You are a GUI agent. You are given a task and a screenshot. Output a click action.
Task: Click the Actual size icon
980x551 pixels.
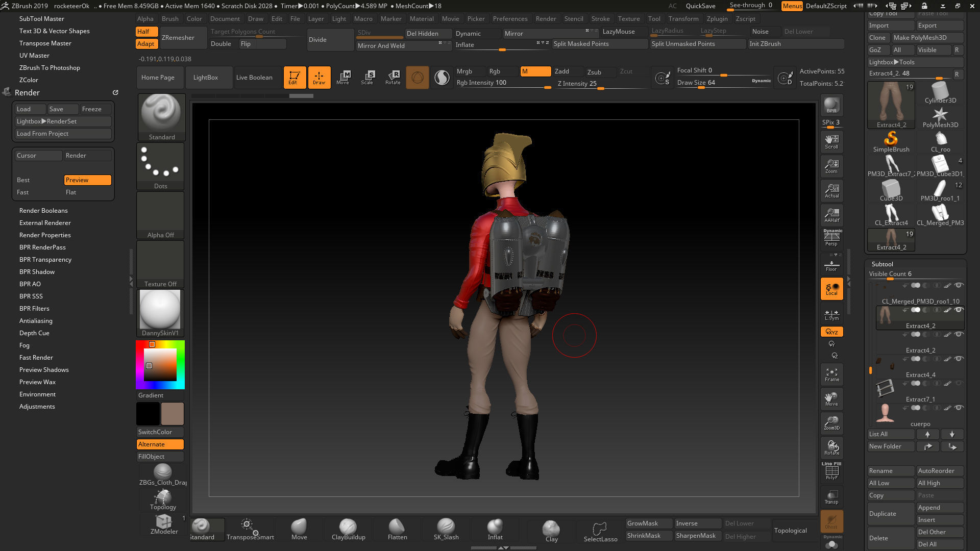click(x=831, y=190)
